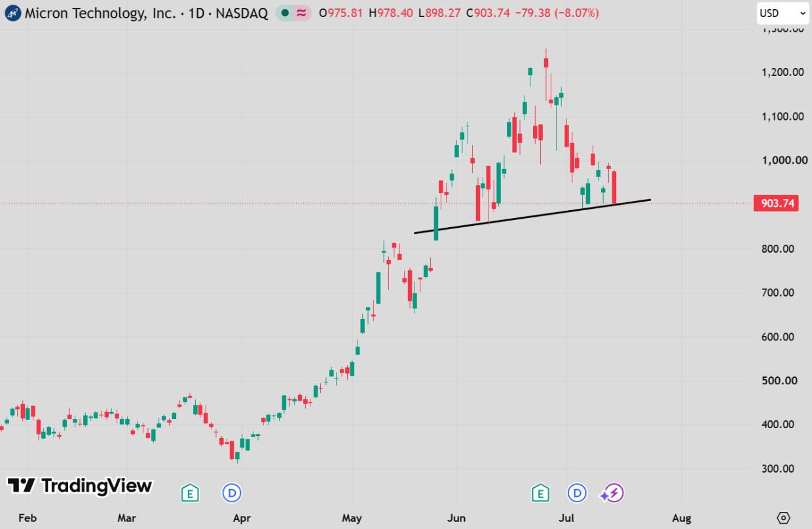Click the Apr label on time axis
The height and width of the screenshot is (529, 812).
(242, 518)
